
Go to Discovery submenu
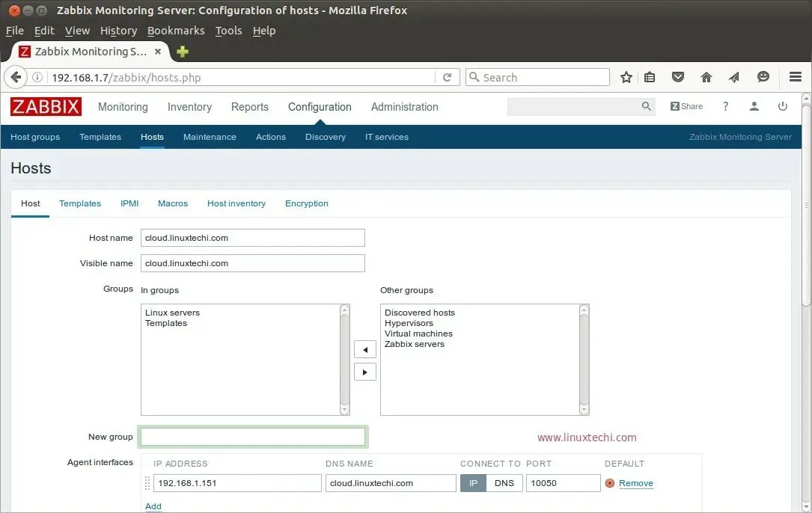pos(326,137)
